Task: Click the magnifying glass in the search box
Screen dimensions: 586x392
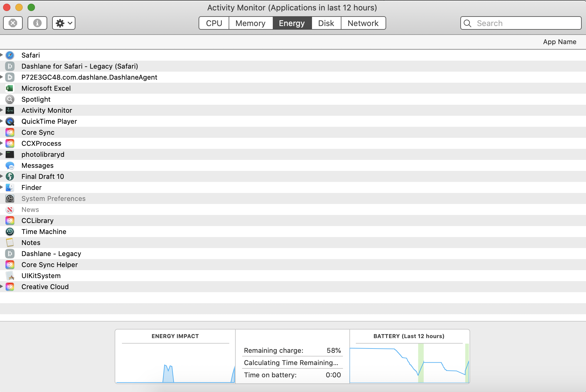Action: coord(467,23)
